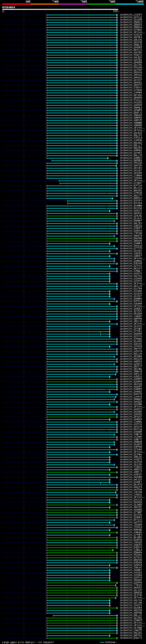Select the red ~20% identity legend segment
The width and height of the screenshot is (146, 644).
16,4
